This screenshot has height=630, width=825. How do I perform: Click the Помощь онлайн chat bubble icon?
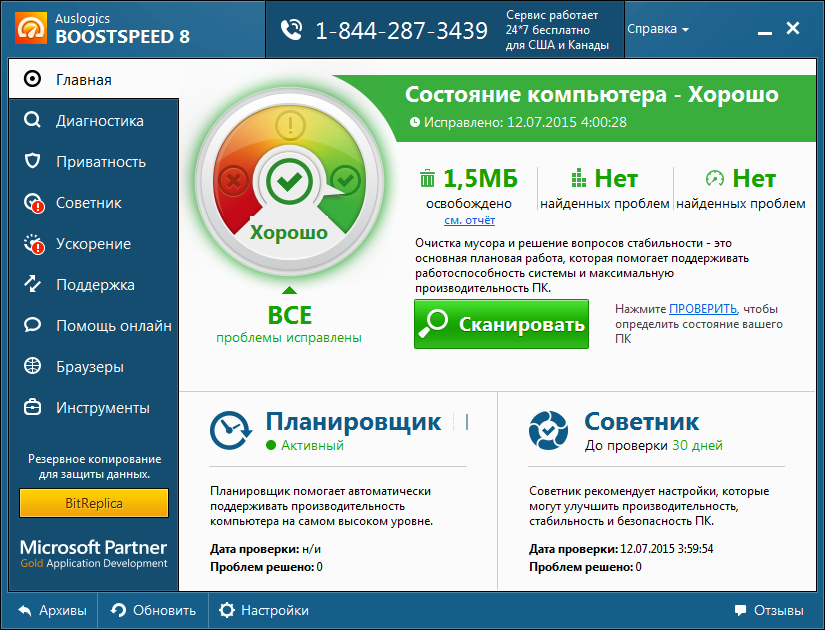(33, 326)
